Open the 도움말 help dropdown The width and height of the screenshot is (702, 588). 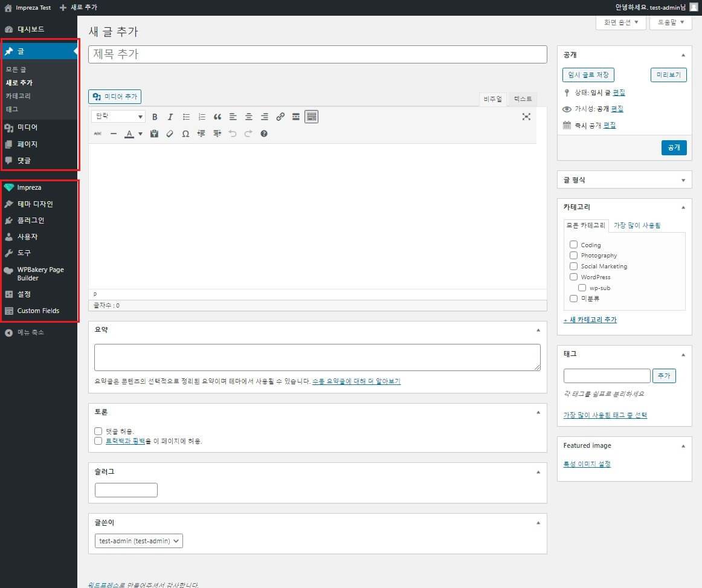point(671,22)
